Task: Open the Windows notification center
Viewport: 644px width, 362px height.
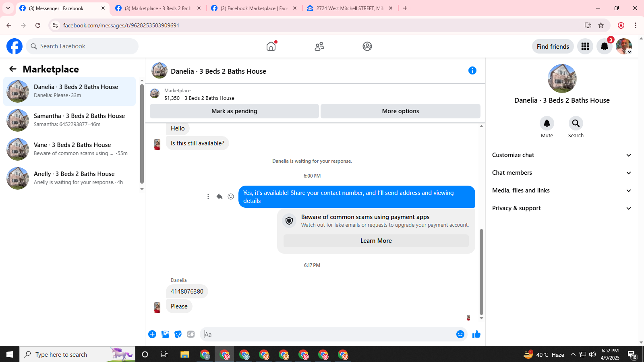Action: [632, 354]
